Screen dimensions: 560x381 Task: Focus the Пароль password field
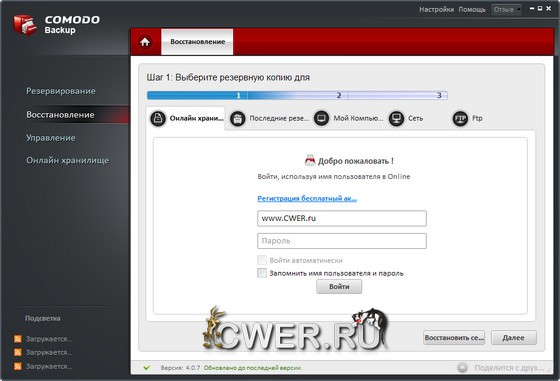click(x=342, y=241)
